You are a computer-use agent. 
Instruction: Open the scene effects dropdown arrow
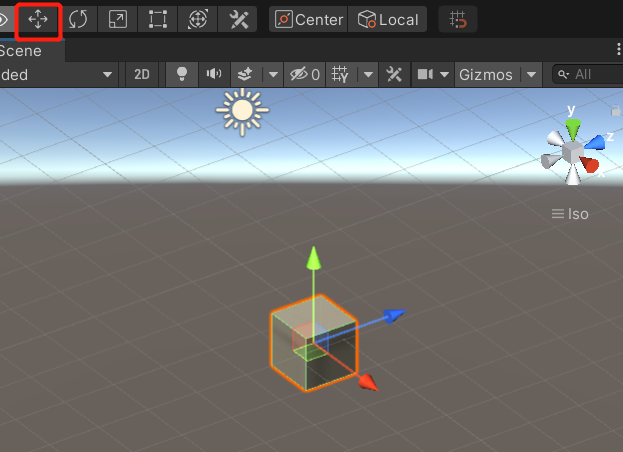pyautogui.click(x=273, y=74)
